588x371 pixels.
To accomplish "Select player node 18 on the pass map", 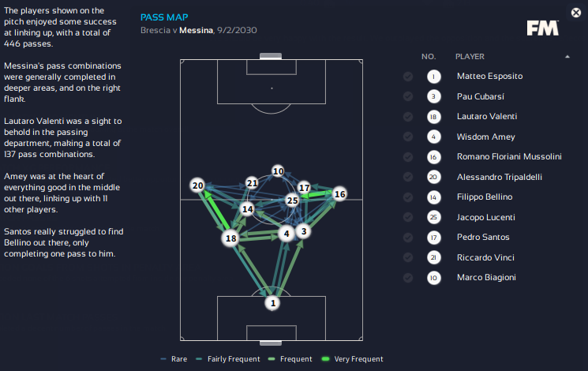I will click(230, 238).
